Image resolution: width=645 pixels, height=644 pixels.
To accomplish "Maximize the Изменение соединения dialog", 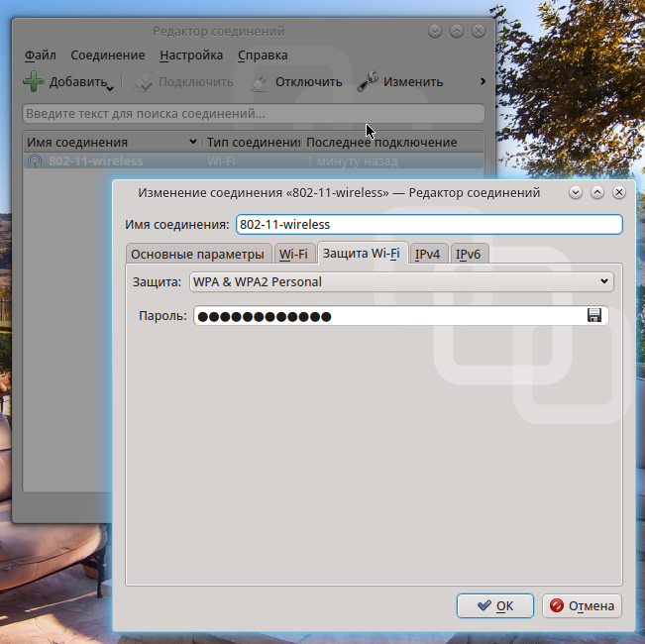I will tap(597, 192).
